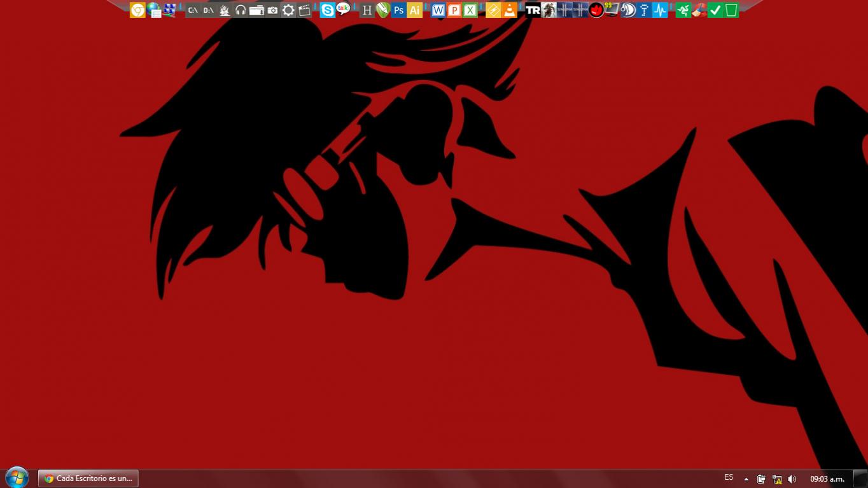Launch CCleaner brush icon
The image size is (868, 488).
pyautogui.click(x=699, y=10)
